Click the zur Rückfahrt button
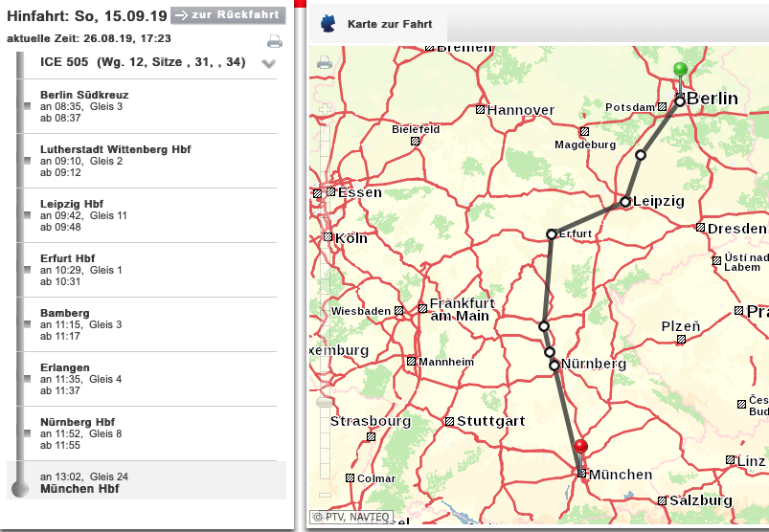 coord(228,15)
